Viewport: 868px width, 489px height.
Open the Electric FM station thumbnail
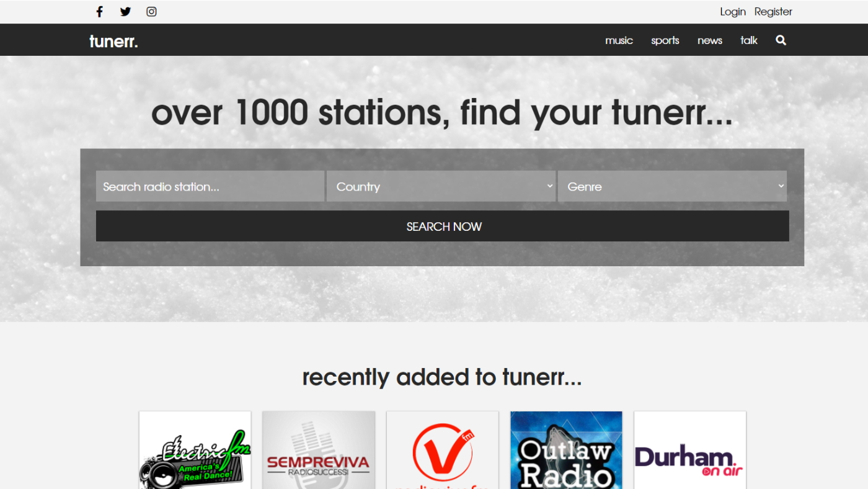pos(195,450)
